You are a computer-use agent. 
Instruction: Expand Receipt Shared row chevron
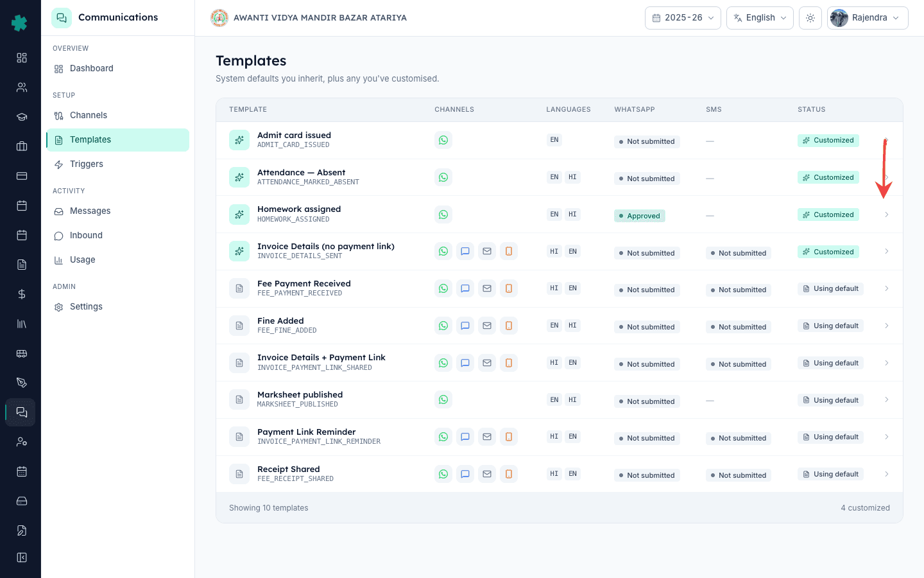(887, 474)
